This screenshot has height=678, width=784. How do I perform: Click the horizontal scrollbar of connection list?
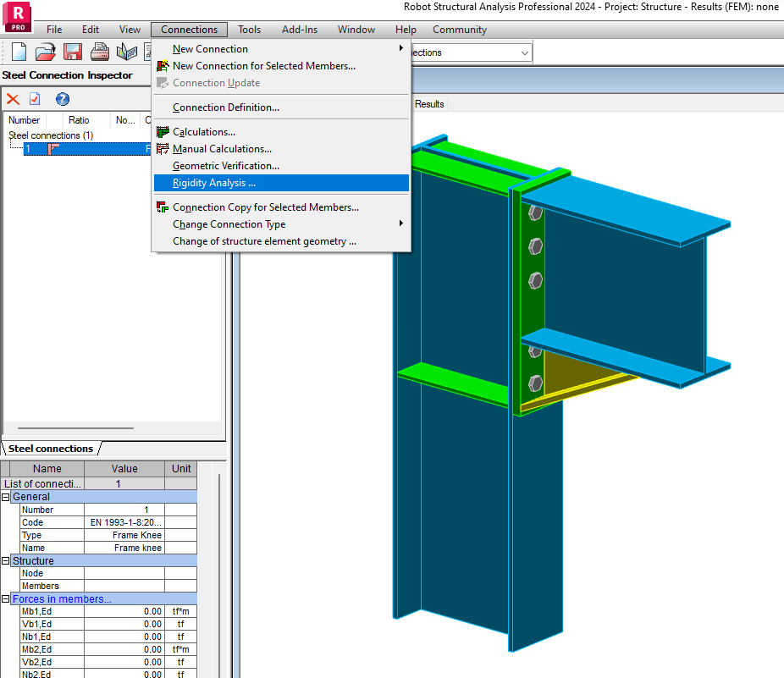click(75, 428)
